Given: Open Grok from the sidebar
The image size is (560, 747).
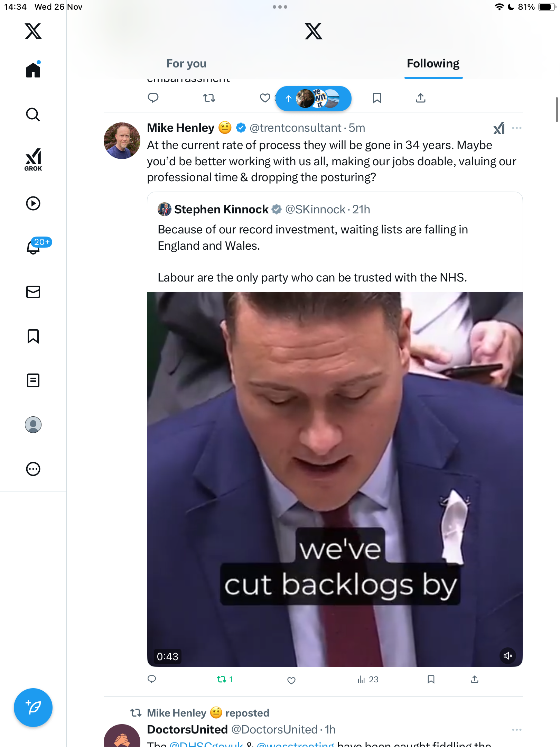Looking at the screenshot, I should (x=33, y=159).
